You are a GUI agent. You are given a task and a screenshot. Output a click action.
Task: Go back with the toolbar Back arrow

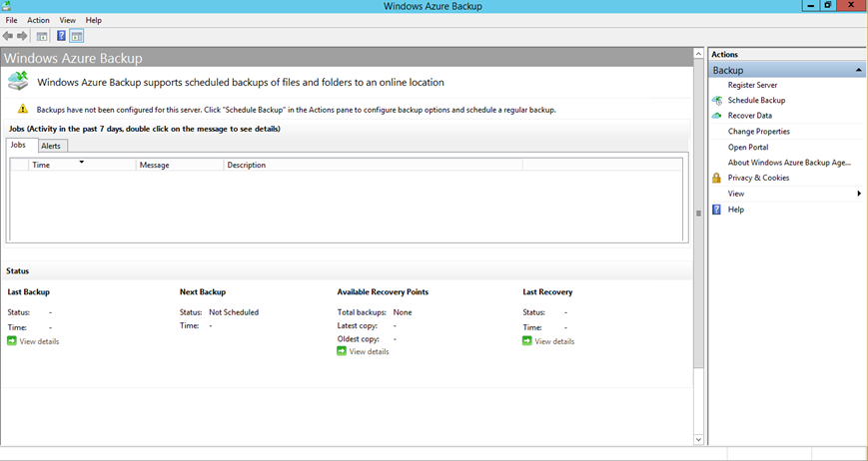(x=8, y=37)
